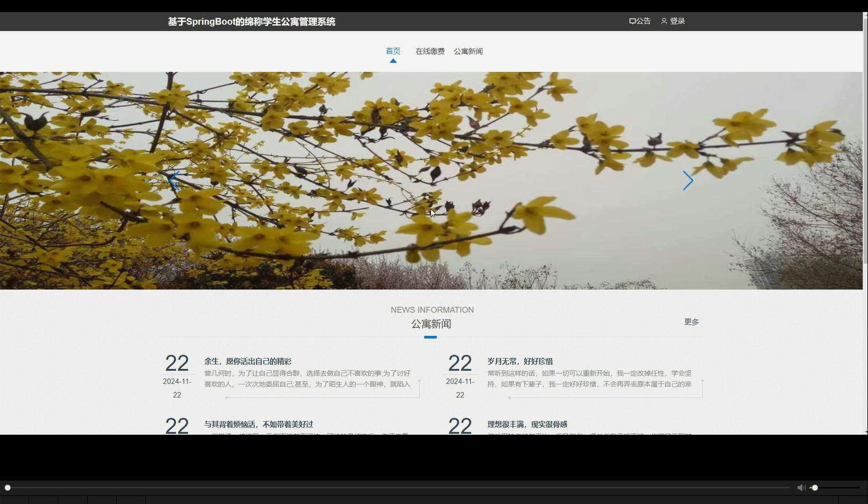Open news article 理想很丰满，现实很骨感
This screenshot has height=504, width=868.
(527, 424)
